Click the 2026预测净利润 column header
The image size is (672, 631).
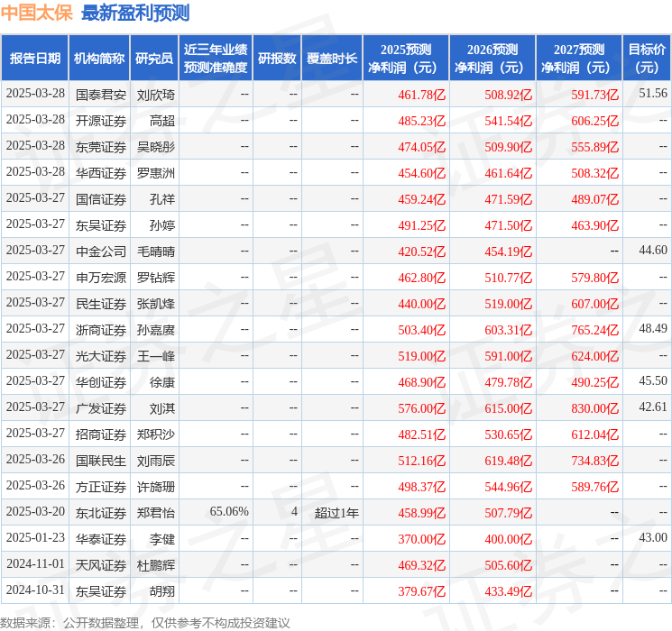tap(492, 59)
